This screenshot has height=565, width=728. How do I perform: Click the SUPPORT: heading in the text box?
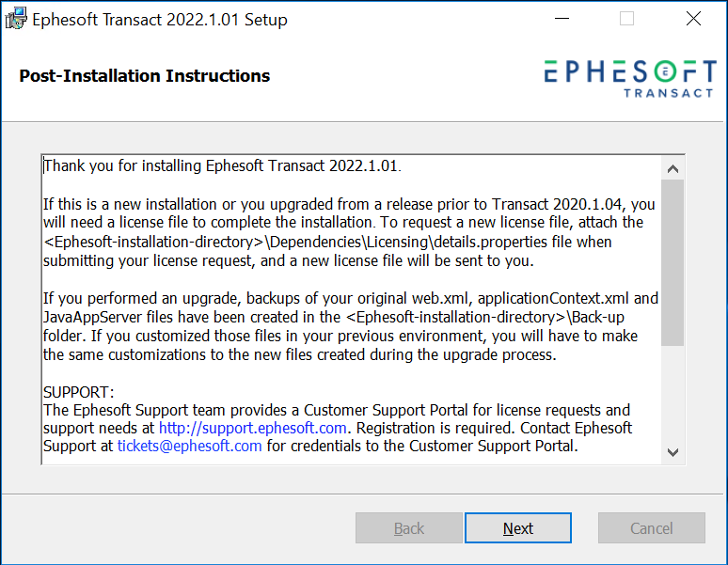click(78, 392)
